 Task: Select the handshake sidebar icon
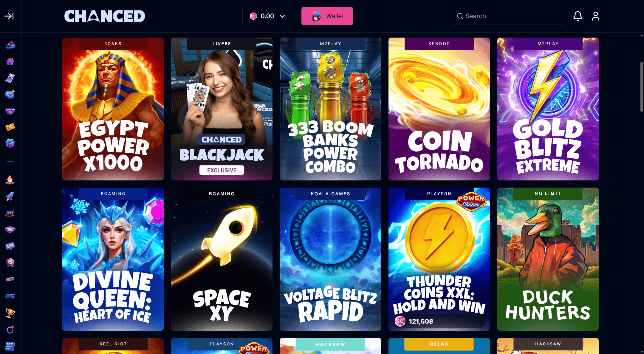10,111
